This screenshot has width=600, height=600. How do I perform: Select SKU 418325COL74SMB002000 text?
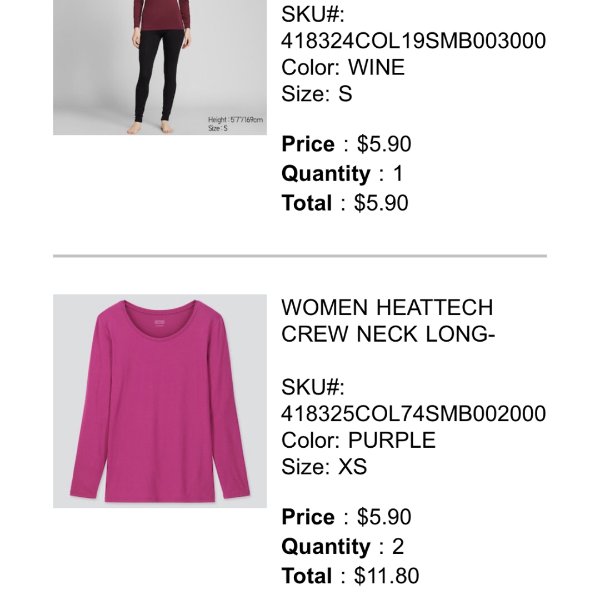click(x=413, y=414)
